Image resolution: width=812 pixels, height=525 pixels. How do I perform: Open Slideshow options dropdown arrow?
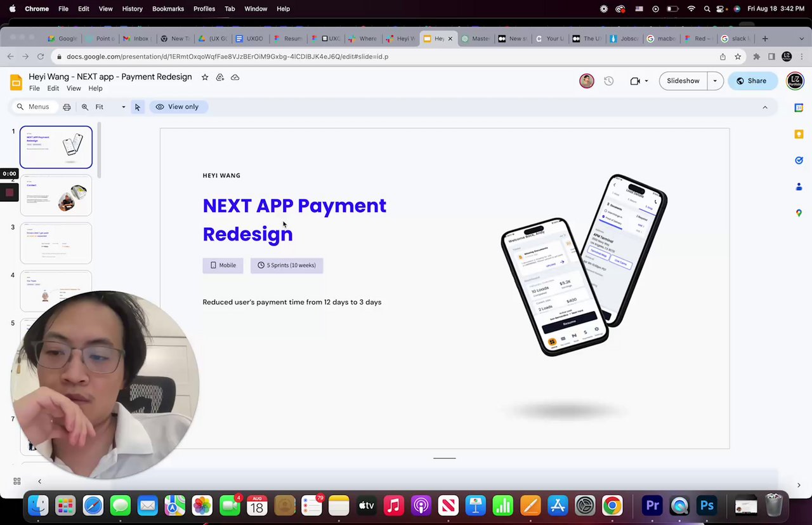tap(715, 81)
